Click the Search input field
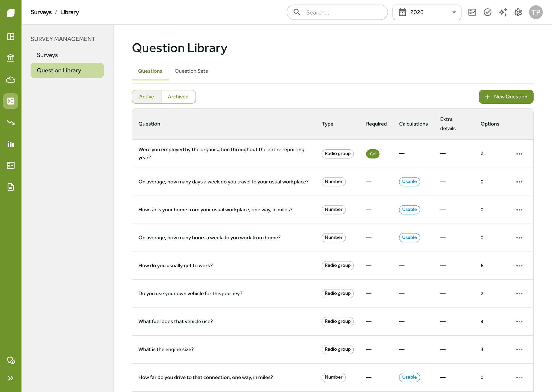The image size is (552, 392). 337,12
